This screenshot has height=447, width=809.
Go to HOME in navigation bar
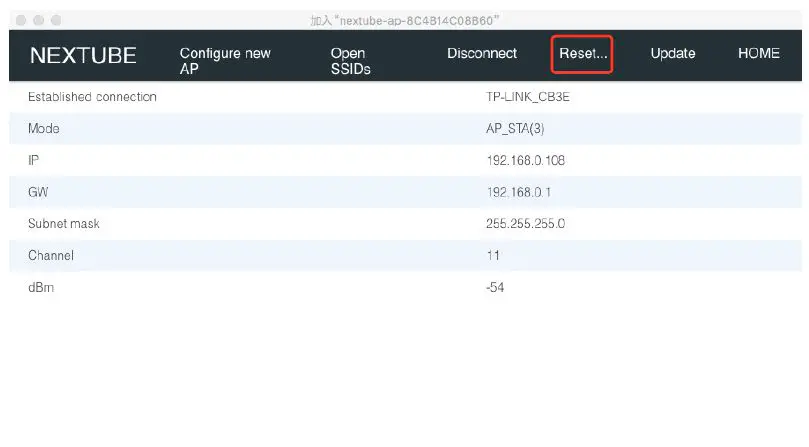pos(758,53)
